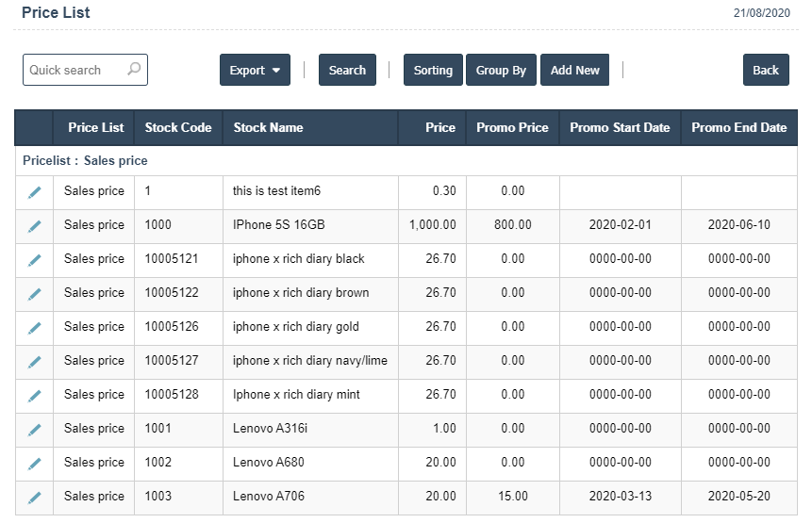Image resolution: width=812 pixels, height=523 pixels.
Task: Click the Stock Name column header
Action: point(268,128)
